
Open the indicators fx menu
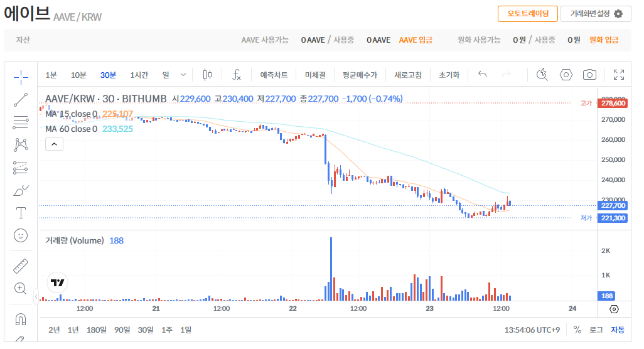pyautogui.click(x=237, y=75)
